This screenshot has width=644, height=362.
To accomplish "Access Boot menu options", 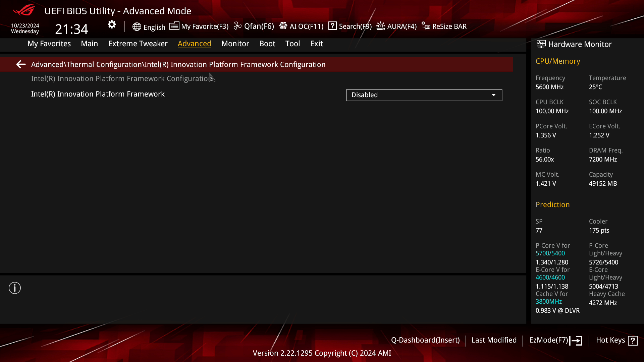I will [x=267, y=43].
